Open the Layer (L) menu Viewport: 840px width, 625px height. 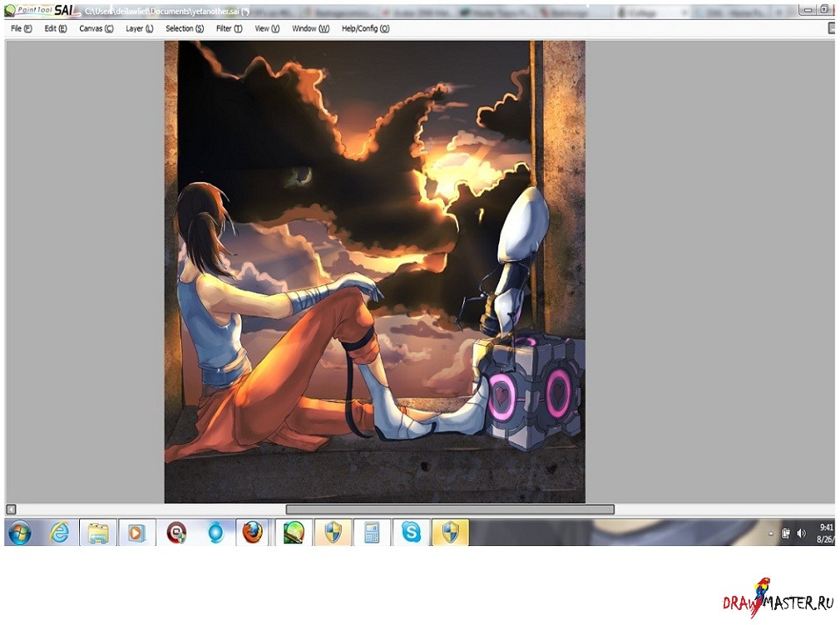139,28
